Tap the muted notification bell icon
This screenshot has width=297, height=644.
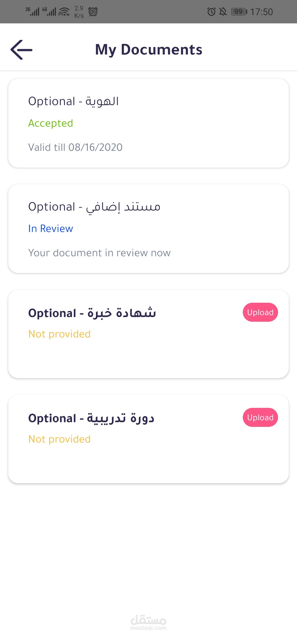tap(223, 12)
